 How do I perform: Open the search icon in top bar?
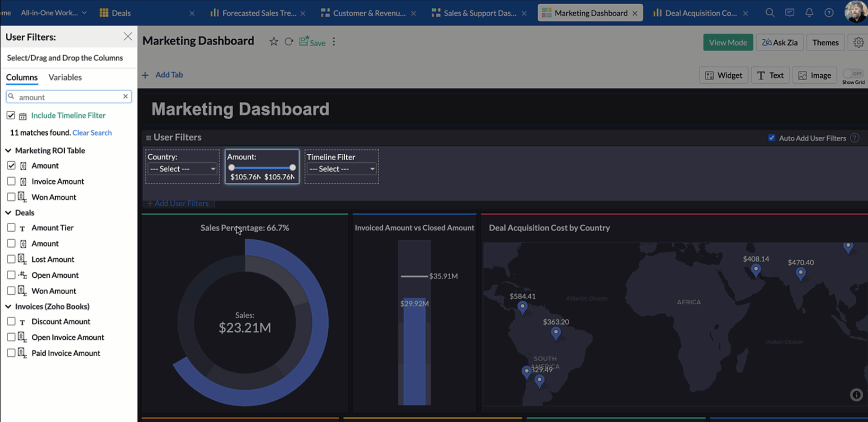[x=770, y=13]
